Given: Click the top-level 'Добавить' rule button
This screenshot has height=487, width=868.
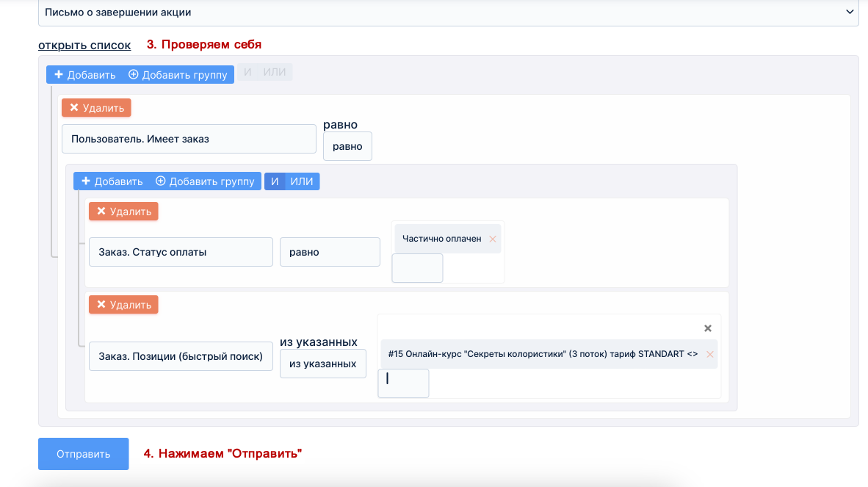Looking at the screenshot, I should (85, 74).
